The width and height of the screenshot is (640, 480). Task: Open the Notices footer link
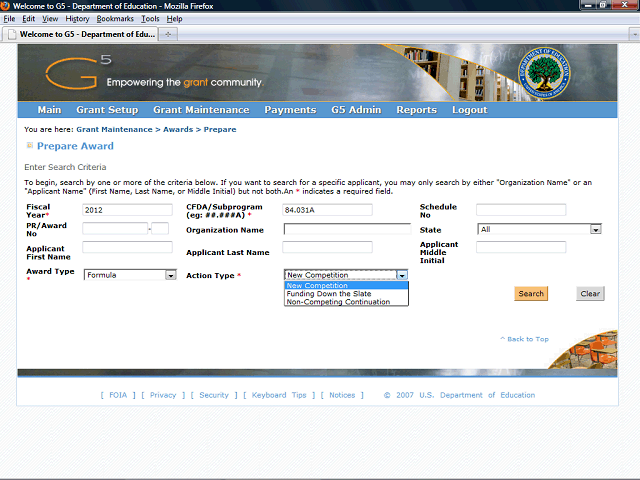(342, 395)
